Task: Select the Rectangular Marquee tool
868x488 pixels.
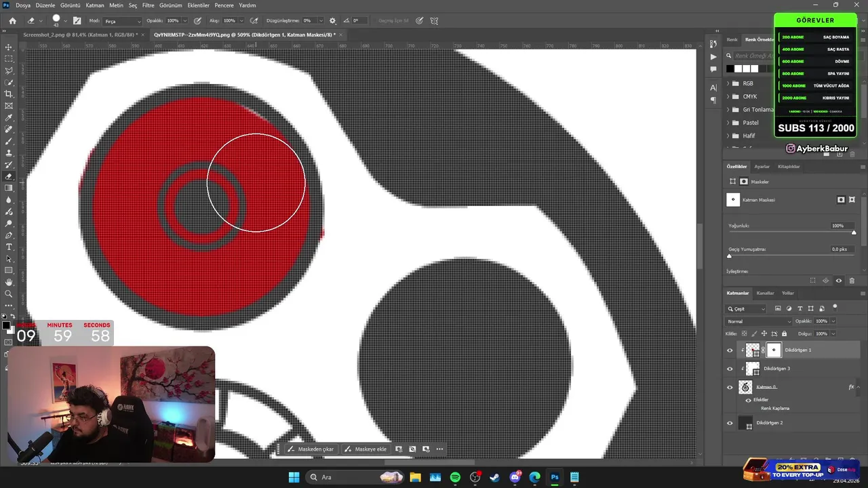Action: point(9,59)
